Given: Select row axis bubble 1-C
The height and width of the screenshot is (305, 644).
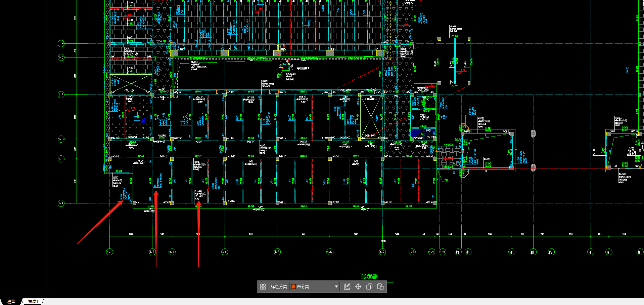Looking at the screenshot, I should (61, 159).
